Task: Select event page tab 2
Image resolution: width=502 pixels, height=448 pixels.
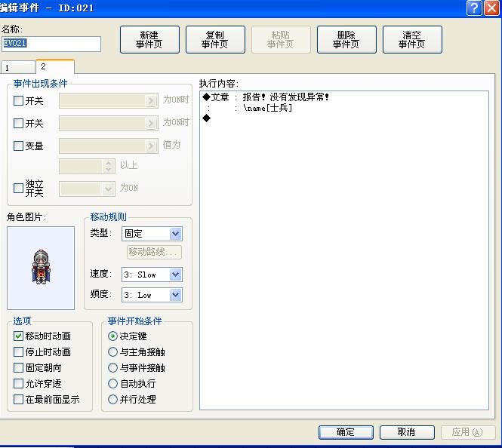Action: point(55,66)
